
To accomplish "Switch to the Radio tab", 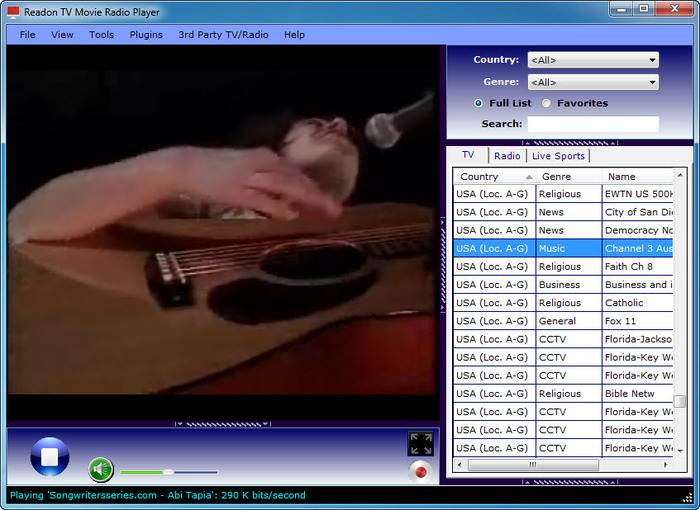I will (x=507, y=156).
